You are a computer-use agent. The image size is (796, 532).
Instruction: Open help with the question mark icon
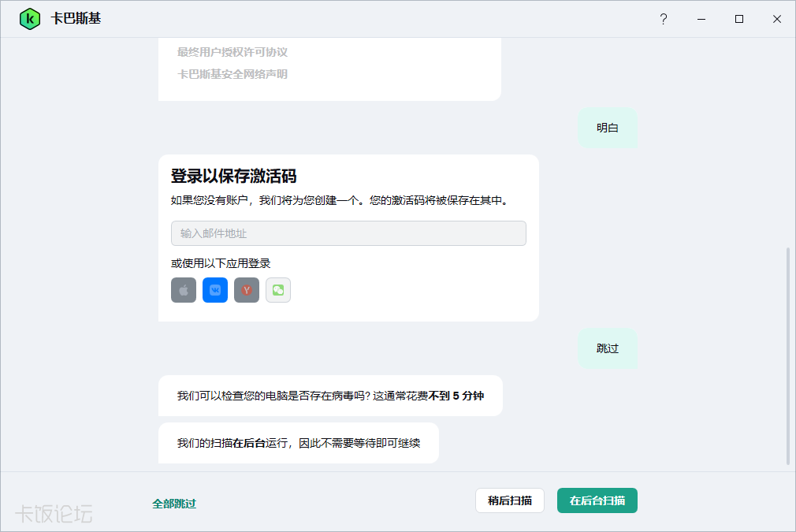tap(664, 19)
